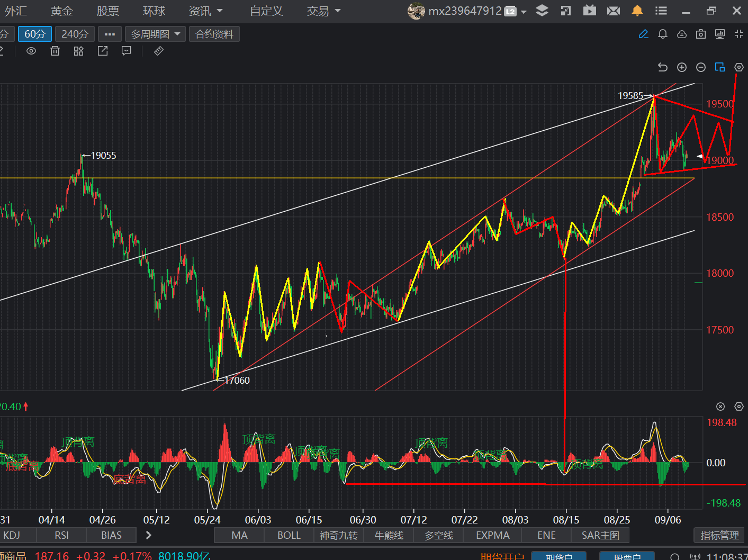
Task: Open the 合约资料 contract info
Action: point(214,34)
